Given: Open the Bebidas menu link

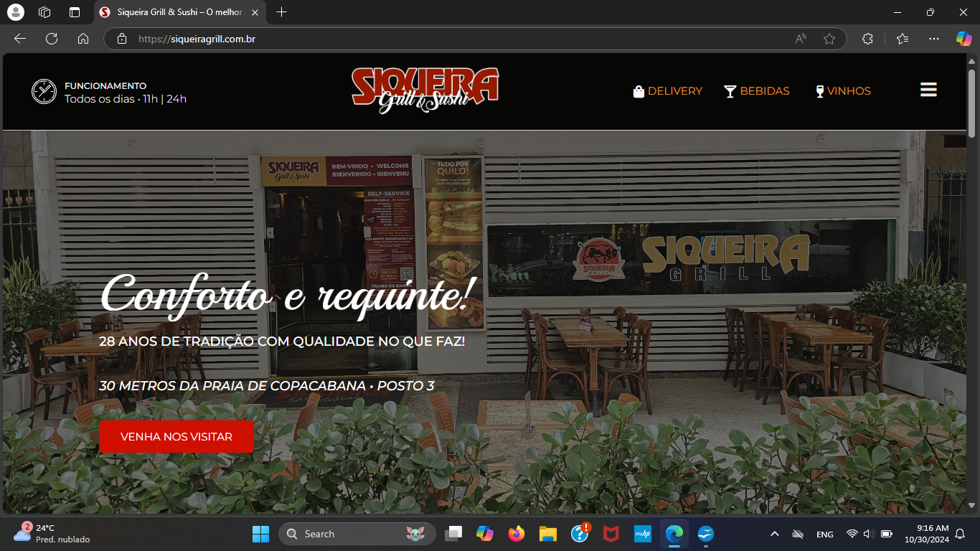Looking at the screenshot, I should click(x=757, y=91).
